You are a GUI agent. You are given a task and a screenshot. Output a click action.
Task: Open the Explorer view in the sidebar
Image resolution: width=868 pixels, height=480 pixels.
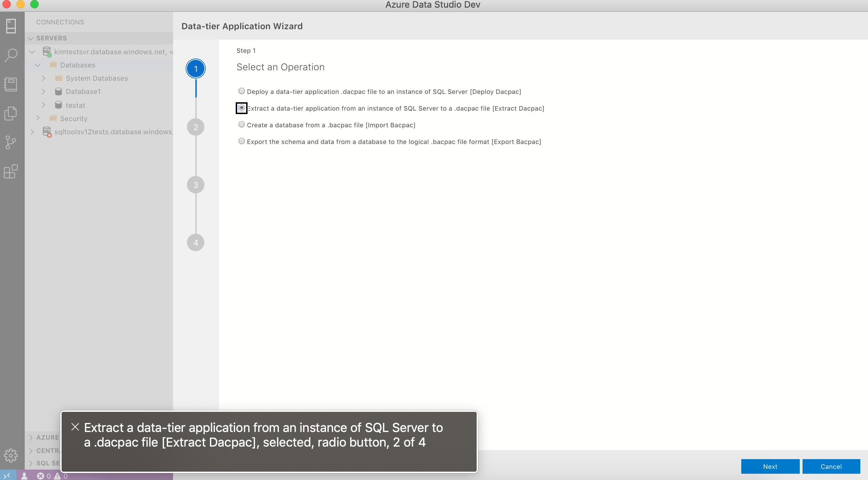point(11,113)
